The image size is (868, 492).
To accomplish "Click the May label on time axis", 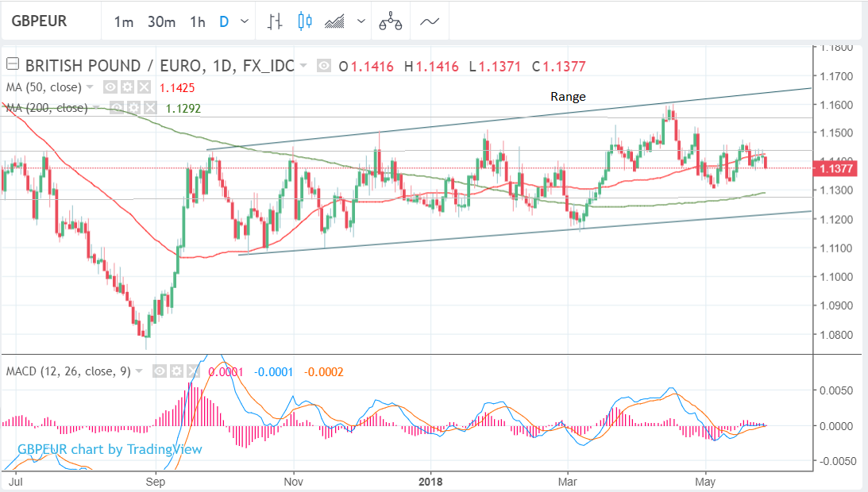I will click(705, 482).
